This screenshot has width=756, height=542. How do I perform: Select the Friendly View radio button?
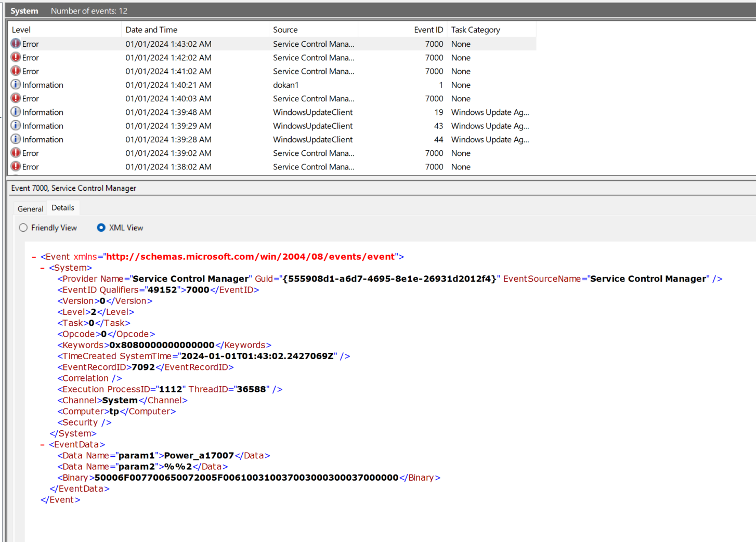click(x=23, y=228)
